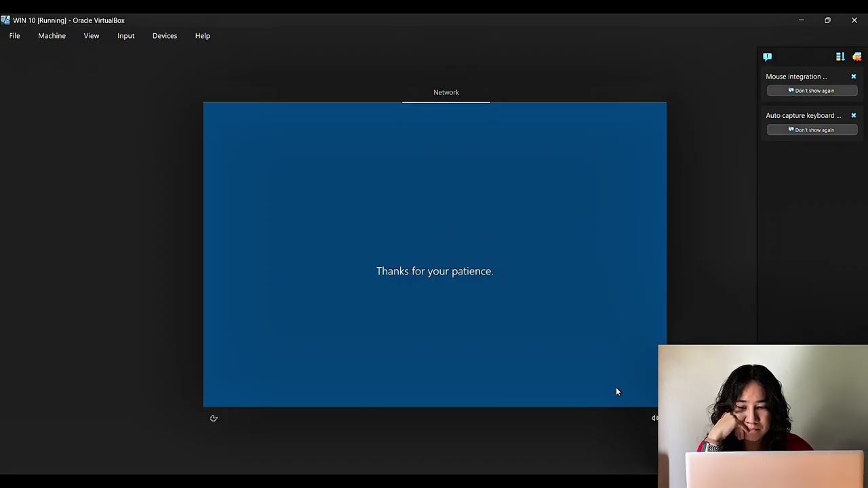Screen dimensions: 868x488
Task: Open the Devices menu
Action: 165,36
